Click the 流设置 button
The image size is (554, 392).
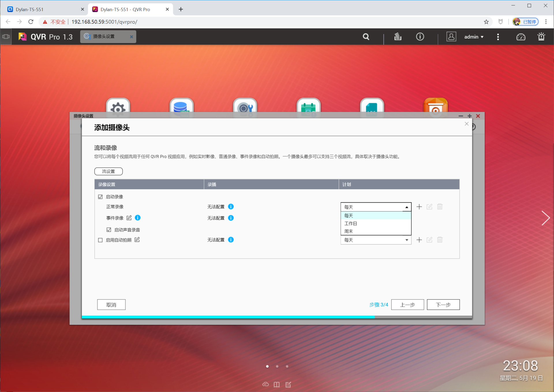tap(108, 171)
